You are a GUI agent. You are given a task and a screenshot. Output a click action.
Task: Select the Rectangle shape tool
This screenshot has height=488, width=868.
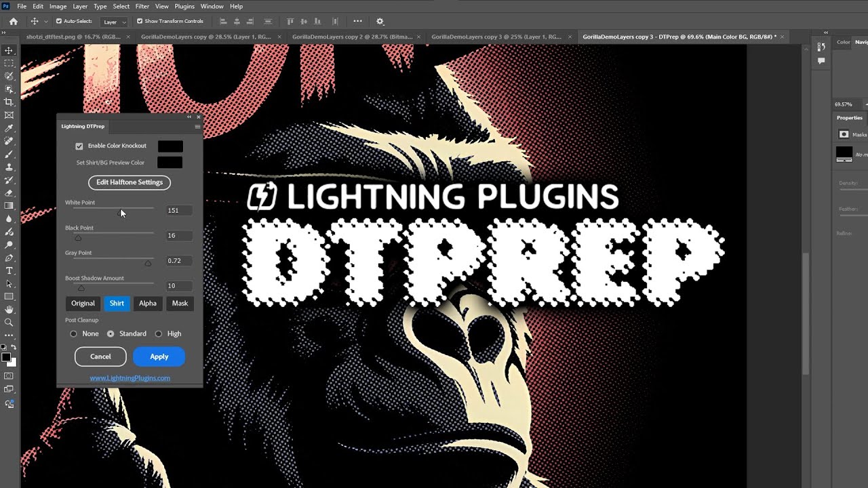pos(9,297)
